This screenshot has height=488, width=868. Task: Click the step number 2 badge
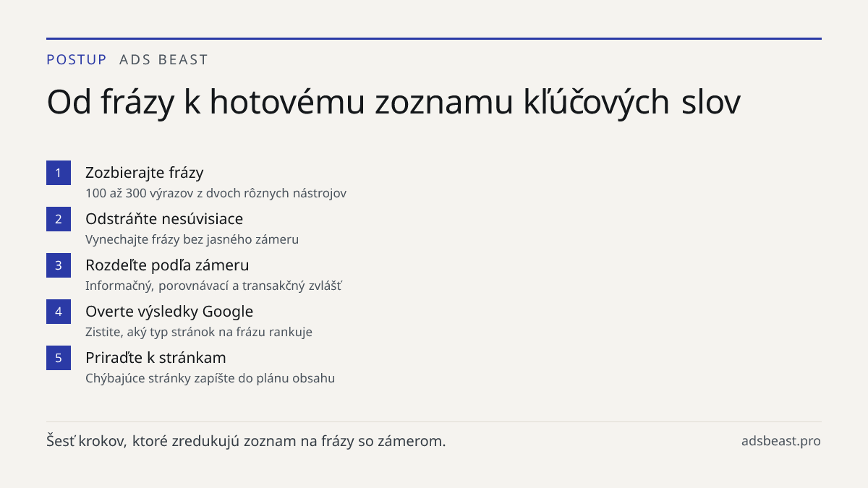pyautogui.click(x=59, y=219)
